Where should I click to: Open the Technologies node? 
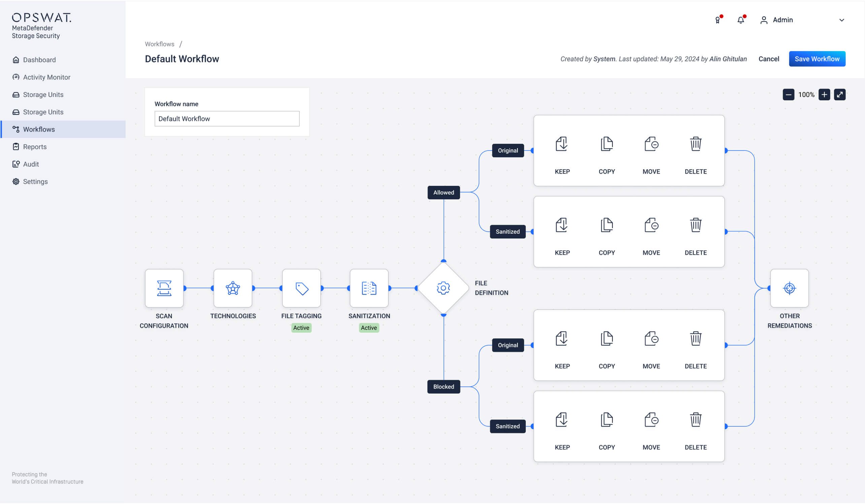click(233, 288)
